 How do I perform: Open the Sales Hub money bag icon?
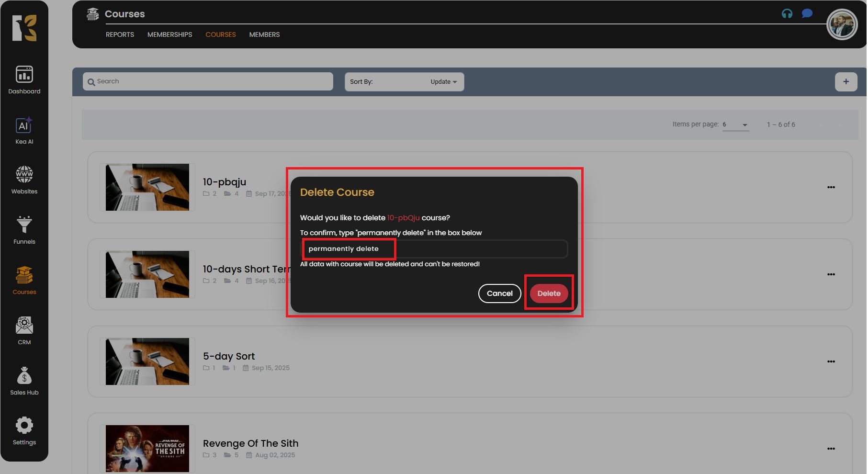point(24,381)
